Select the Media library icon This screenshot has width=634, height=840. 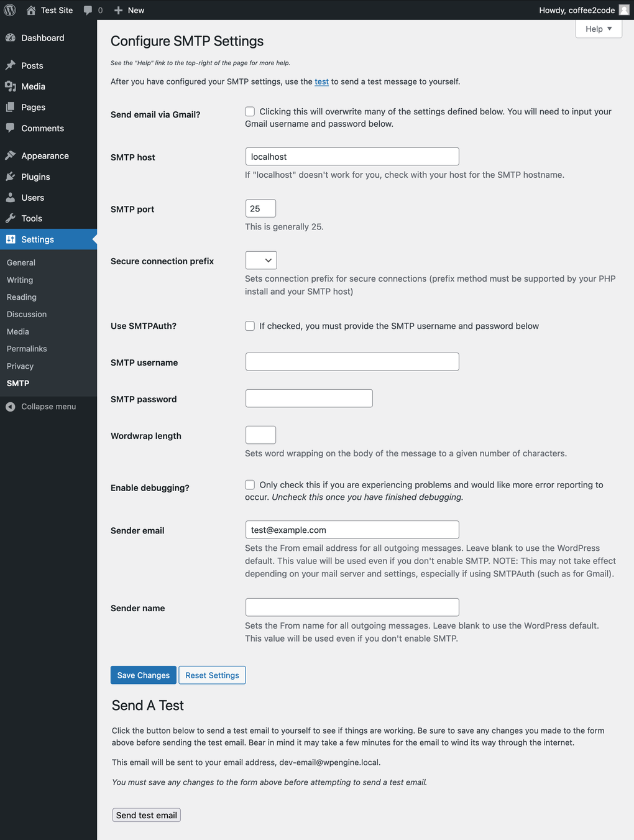point(11,86)
